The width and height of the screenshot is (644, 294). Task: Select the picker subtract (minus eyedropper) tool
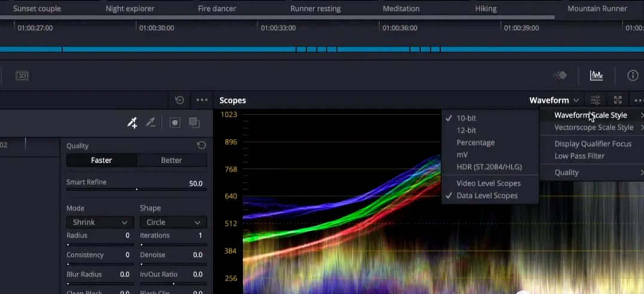(151, 123)
